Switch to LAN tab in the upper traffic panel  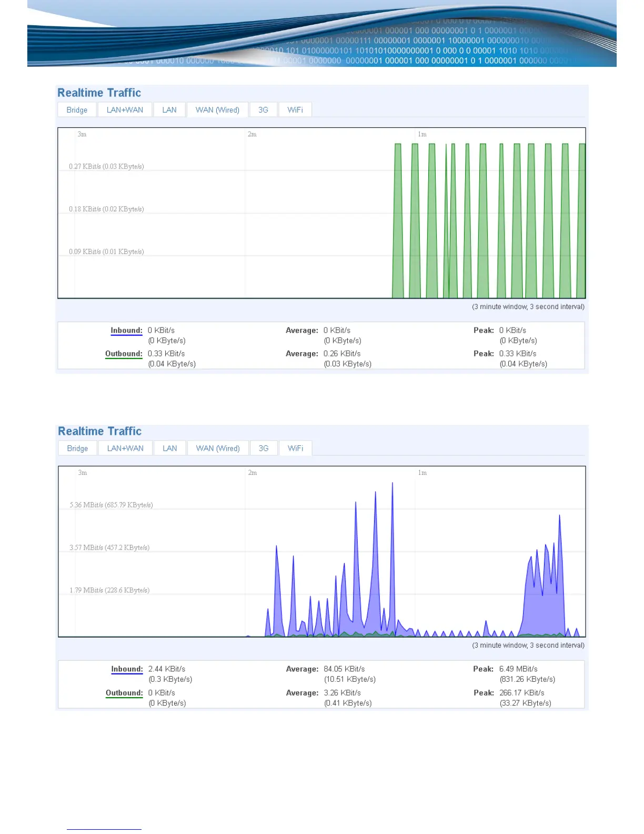169,110
